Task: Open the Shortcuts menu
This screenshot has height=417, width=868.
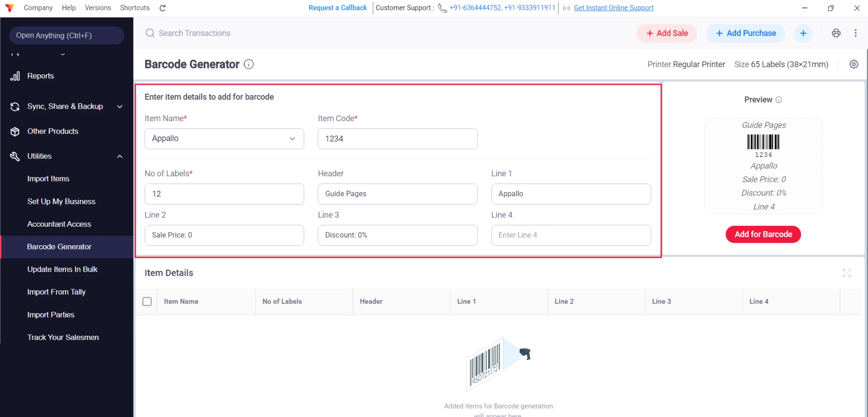Action: point(135,8)
